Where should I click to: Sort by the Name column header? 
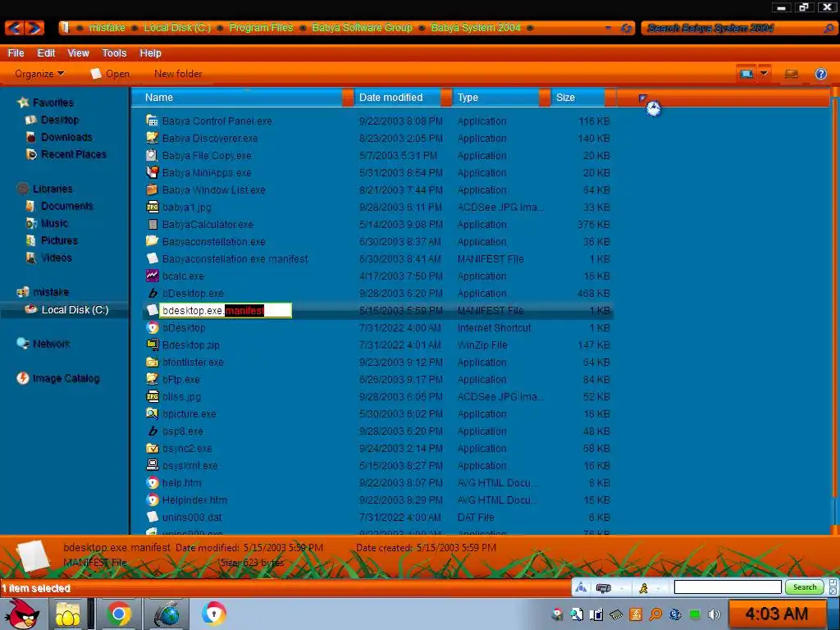[x=236, y=98]
